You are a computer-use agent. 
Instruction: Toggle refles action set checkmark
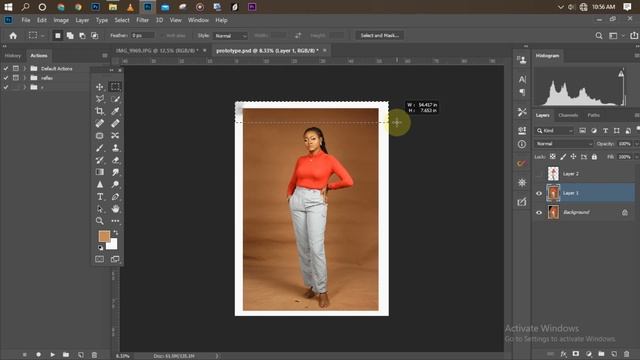pyautogui.click(x=6, y=78)
